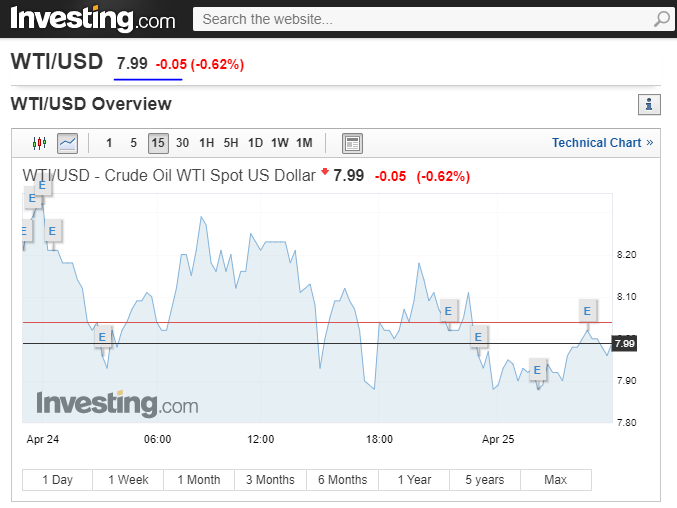Viewport: 677px width, 508px height.
Task: Click the 8.20 price axis label
Action: (x=626, y=255)
